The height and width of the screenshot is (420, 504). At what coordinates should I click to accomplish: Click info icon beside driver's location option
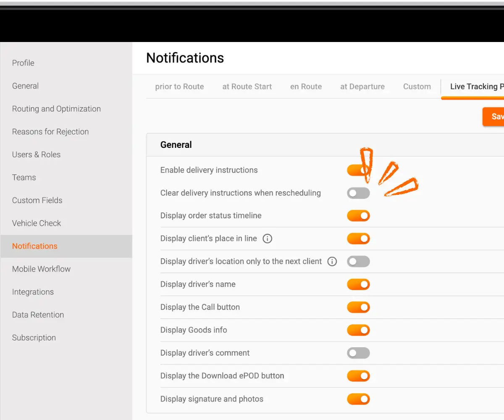click(332, 262)
